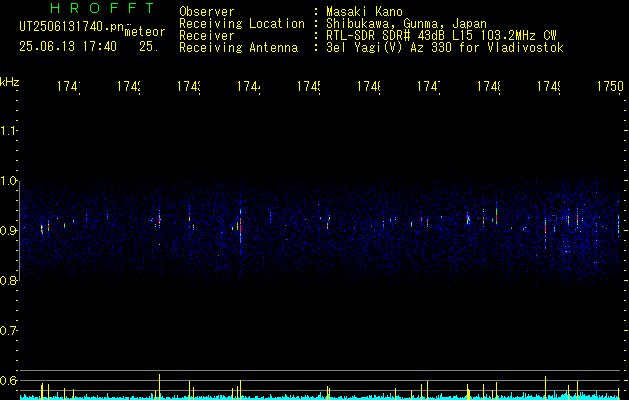Select the 3el Yagi(V) Az 330 antenna description
Viewport: 629px width, 400px height.
445,48
